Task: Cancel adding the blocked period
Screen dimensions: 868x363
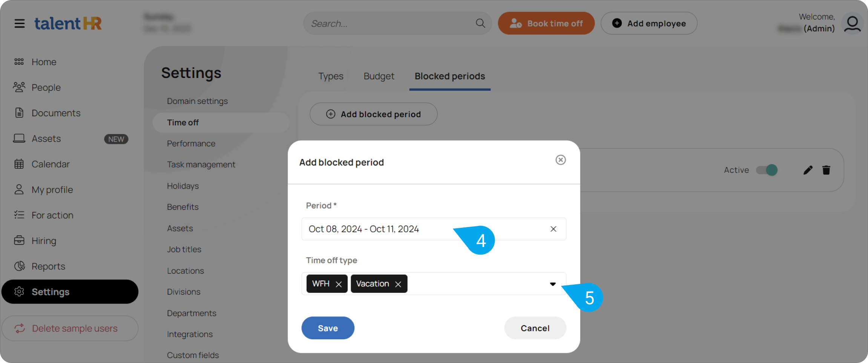Action: point(535,328)
